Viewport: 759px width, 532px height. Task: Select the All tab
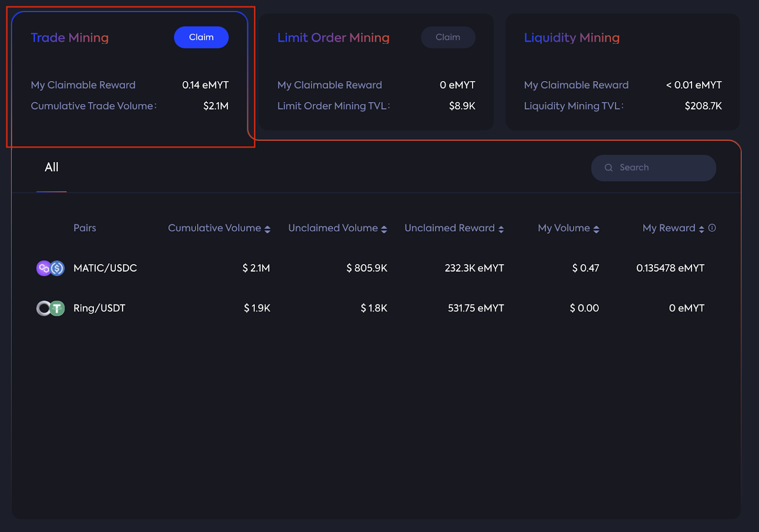tap(51, 167)
